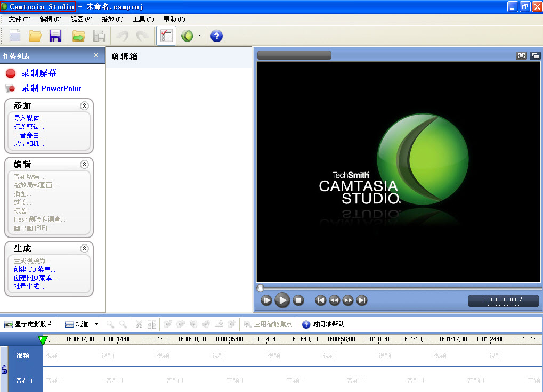Click the record PowerPoint icon
Screen dimensions: 543x392
point(10,88)
